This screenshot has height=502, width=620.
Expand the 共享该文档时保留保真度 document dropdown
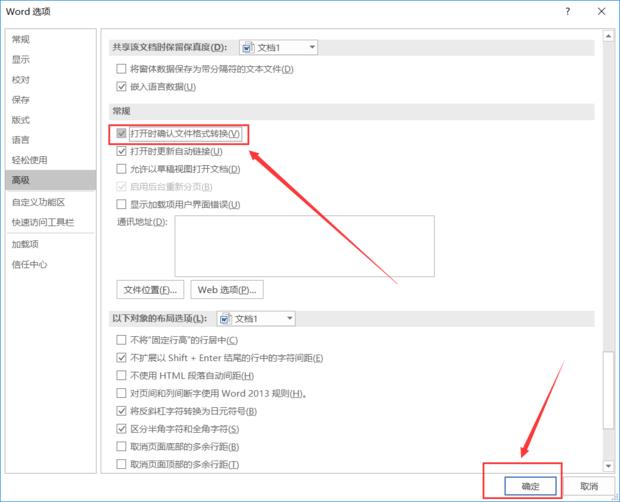coord(312,47)
